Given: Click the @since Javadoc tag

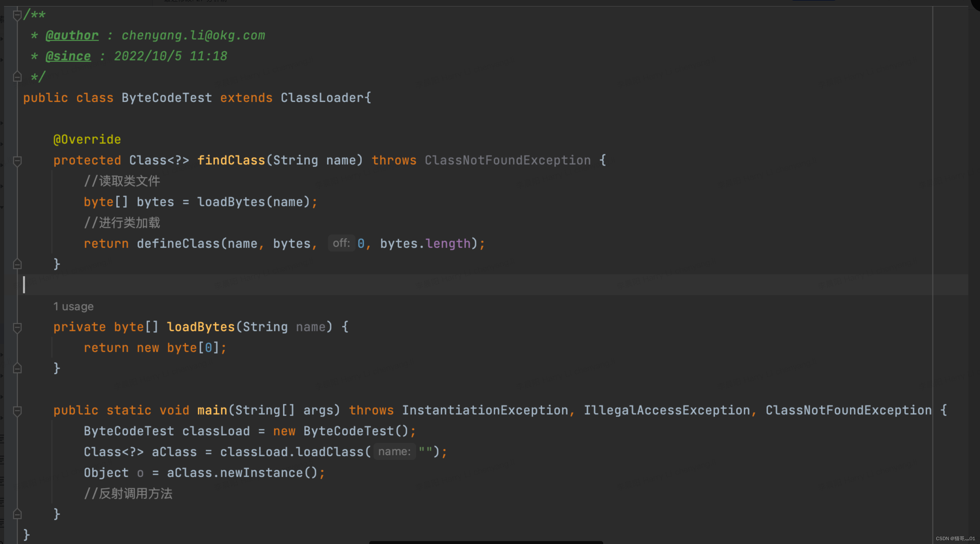Looking at the screenshot, I should (x=68, y=56).
